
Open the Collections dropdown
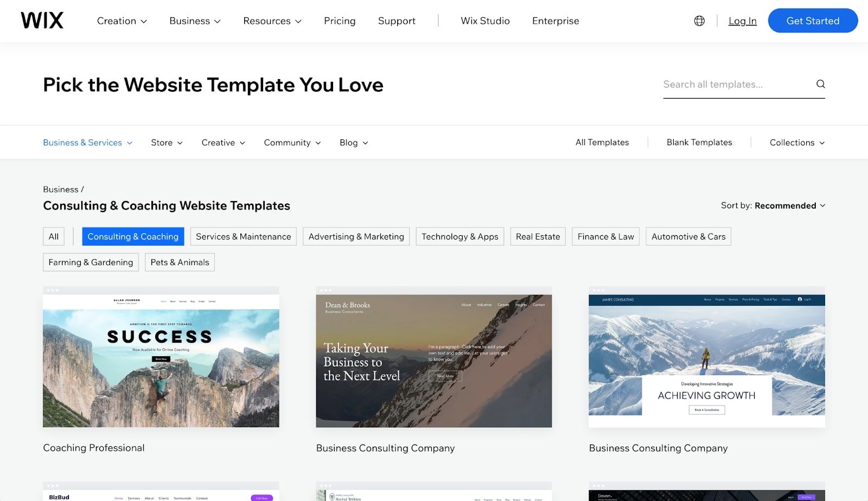pyautogui.click(x=796, y=143)
